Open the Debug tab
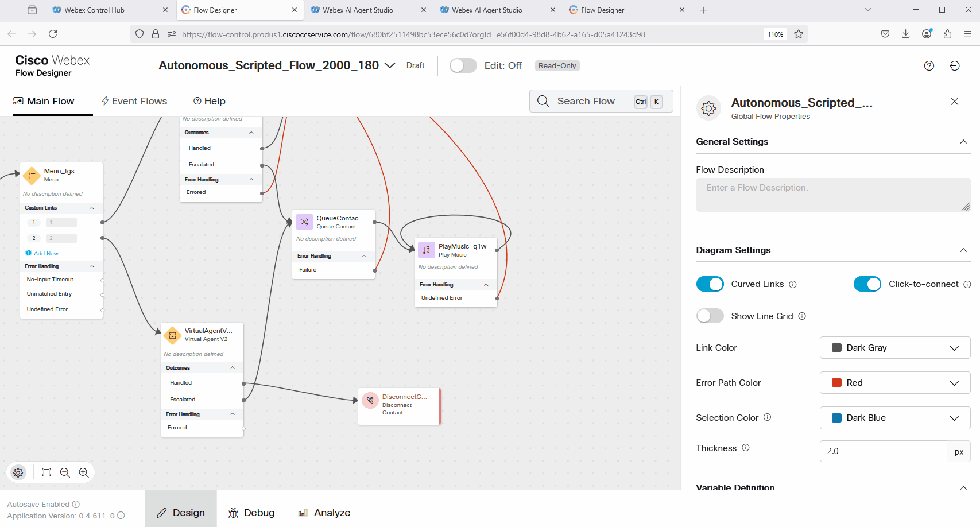980x527 pixels. 251,513
